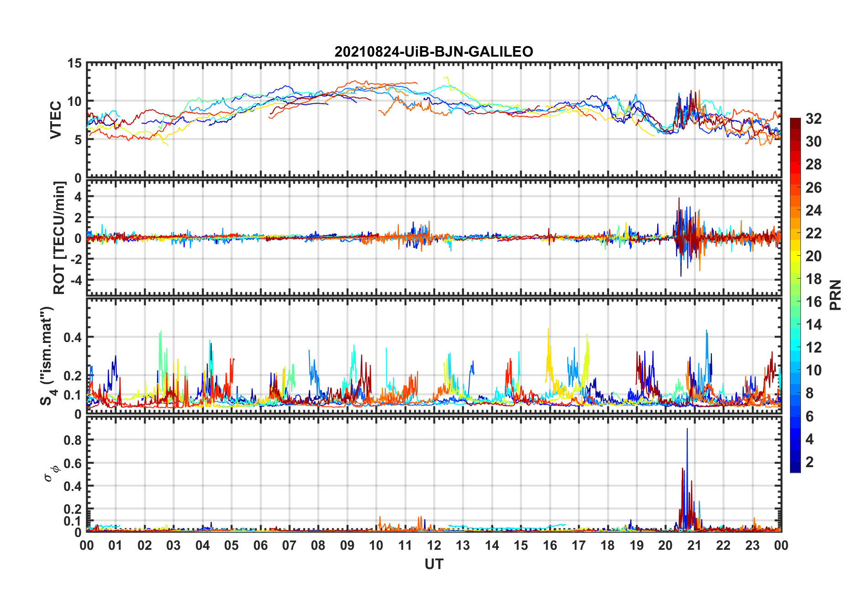
Task: Click colorbar tick value 12
Action: (814, 347)
